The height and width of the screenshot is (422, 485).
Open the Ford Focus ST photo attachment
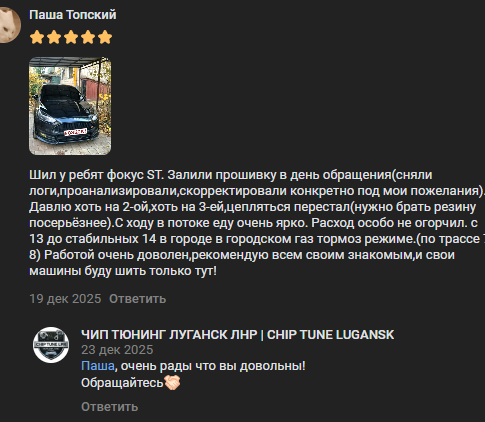click(70, 106)
